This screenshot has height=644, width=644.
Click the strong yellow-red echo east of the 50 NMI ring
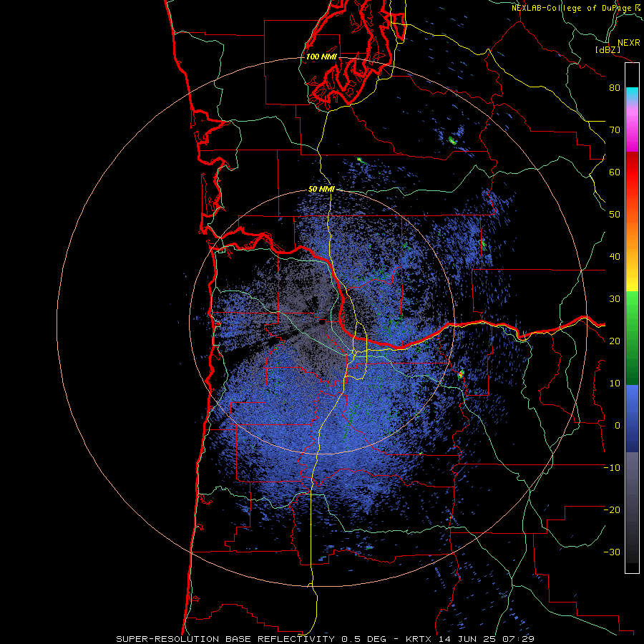pyautogui.click(x=461, y=374)
